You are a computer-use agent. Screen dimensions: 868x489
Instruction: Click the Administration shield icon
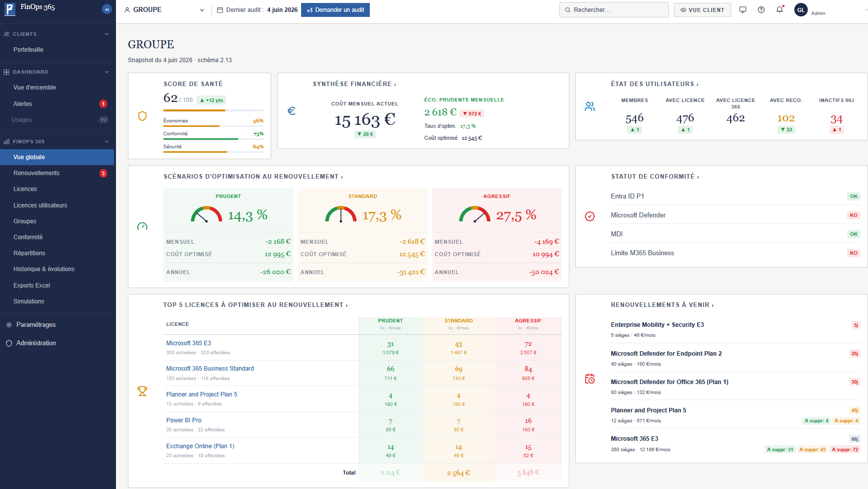coord(9,343)
